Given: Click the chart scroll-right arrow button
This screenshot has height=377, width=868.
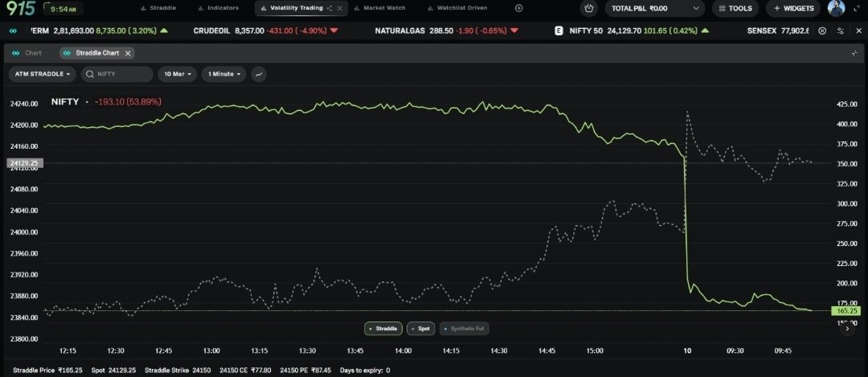Looking at the screenshot, I should click(847, 328).
